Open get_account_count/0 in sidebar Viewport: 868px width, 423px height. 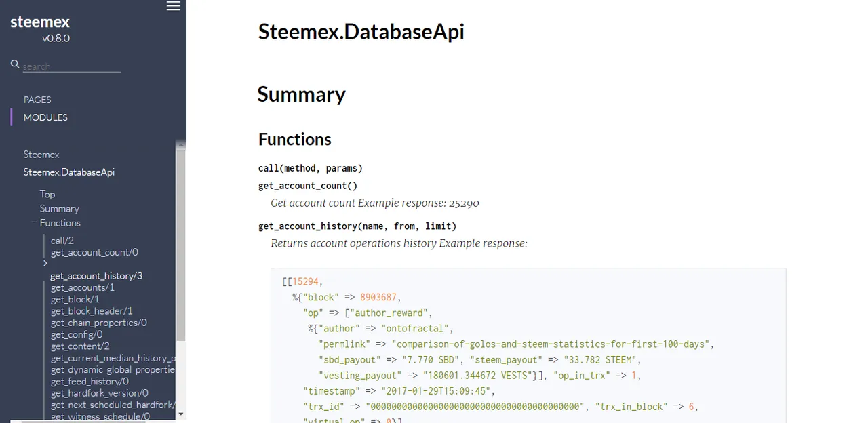point(94,252)
